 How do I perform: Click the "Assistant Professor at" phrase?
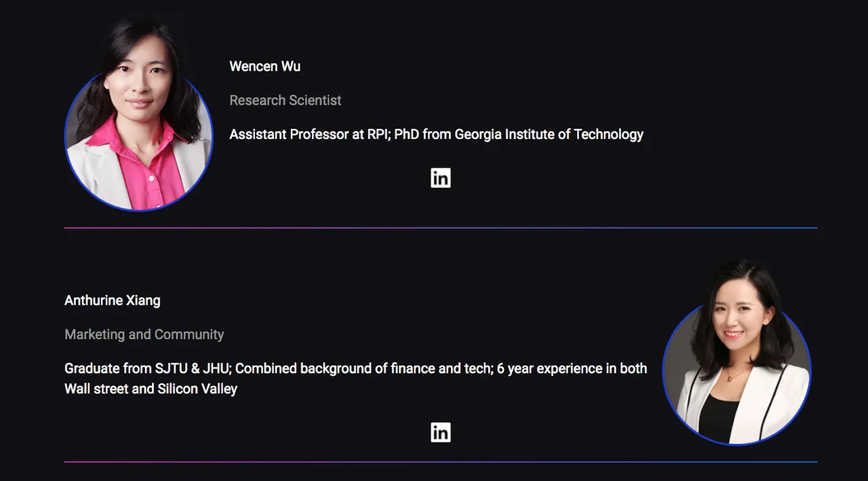tap(297, 134)
